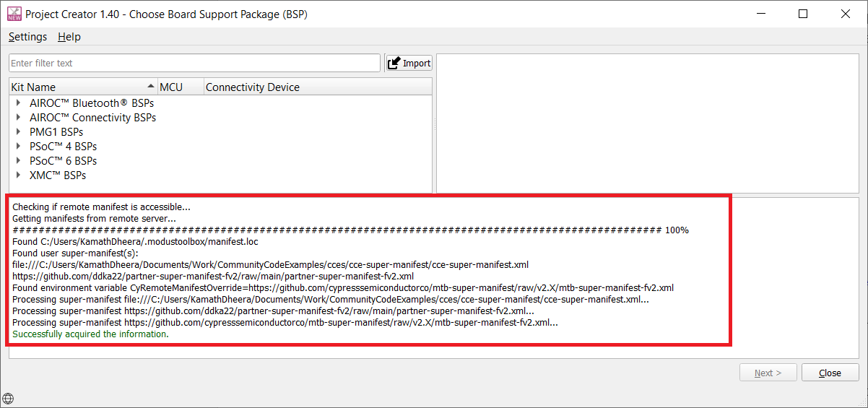Expand the AIROC Bluetooth BSPs node
Screen dimensions: 868x408
(x=18, y=103)
